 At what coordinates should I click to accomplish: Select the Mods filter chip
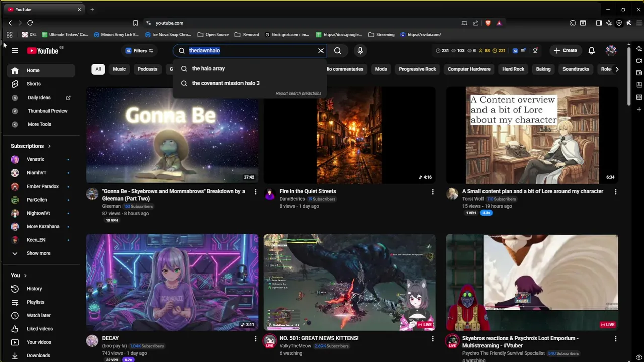click(x=381, y=69)
